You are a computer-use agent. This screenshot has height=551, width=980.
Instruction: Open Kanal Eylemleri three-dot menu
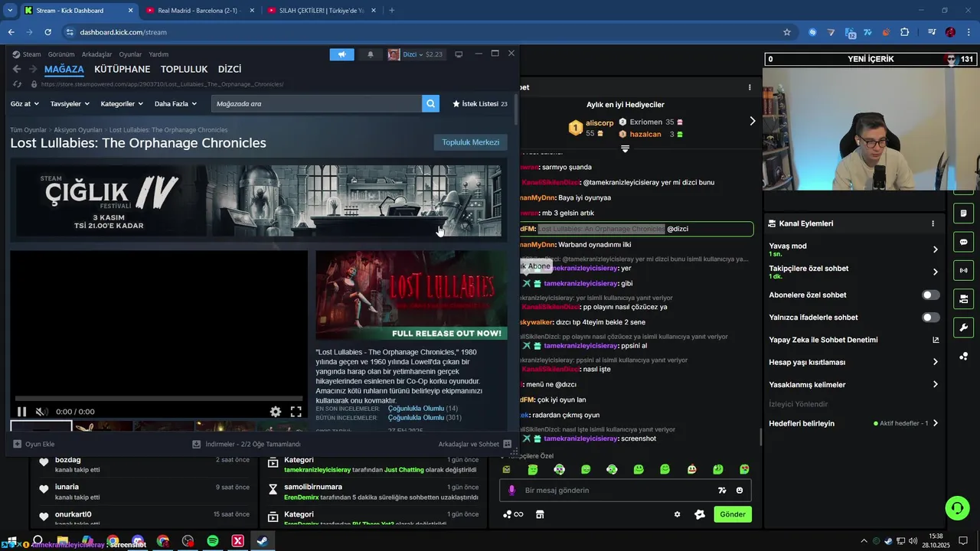click(933, 223)
